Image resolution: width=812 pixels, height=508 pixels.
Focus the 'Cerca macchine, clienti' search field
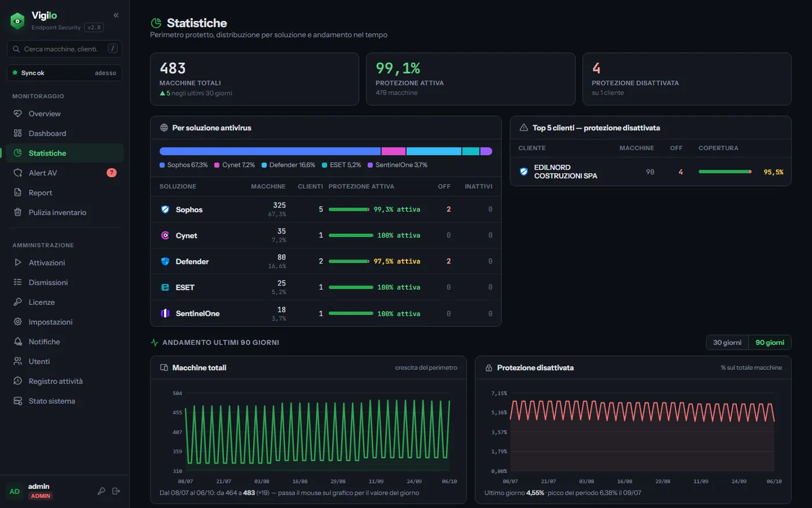pos(64,49)
